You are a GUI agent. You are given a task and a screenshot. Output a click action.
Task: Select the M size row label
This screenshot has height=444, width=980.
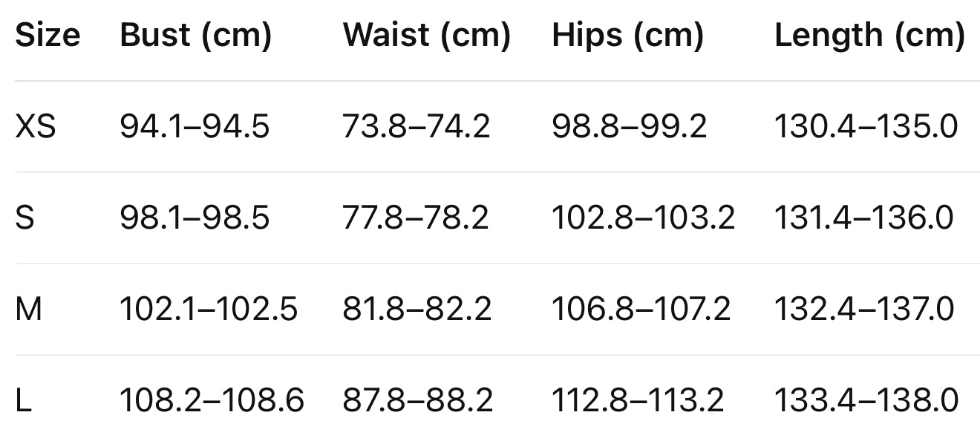pos(29,309)
